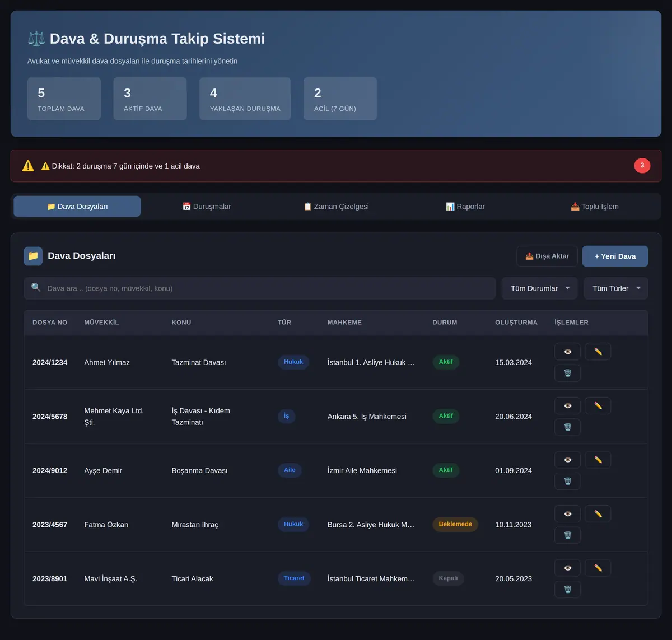Switch to the Duruşmalar tab
This screenshot has height=640, width=672.
(207, 207)
